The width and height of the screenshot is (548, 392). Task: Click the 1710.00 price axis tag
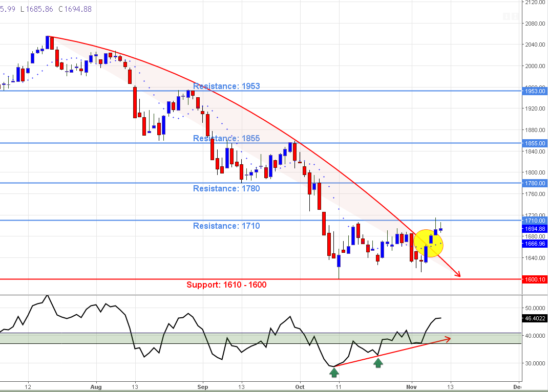(x=534, y=221)
